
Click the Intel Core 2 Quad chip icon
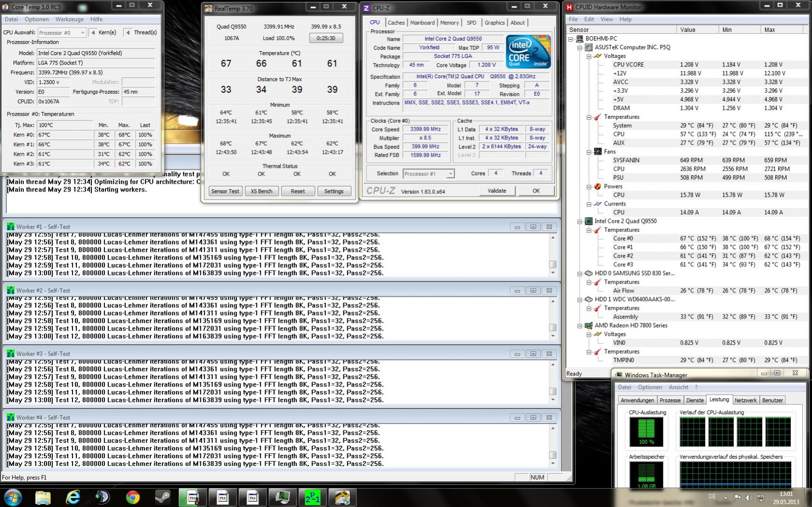pos(589,221)
